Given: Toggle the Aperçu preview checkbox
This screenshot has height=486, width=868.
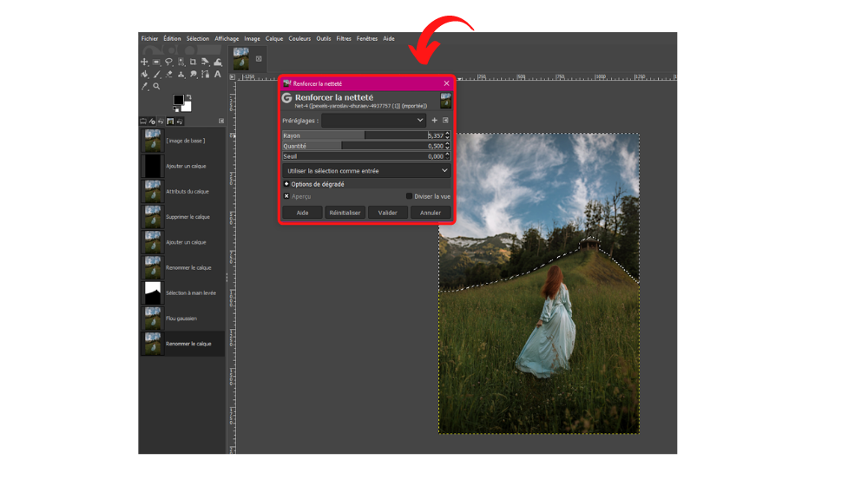Looking at the screenshot, I should 286,196.
